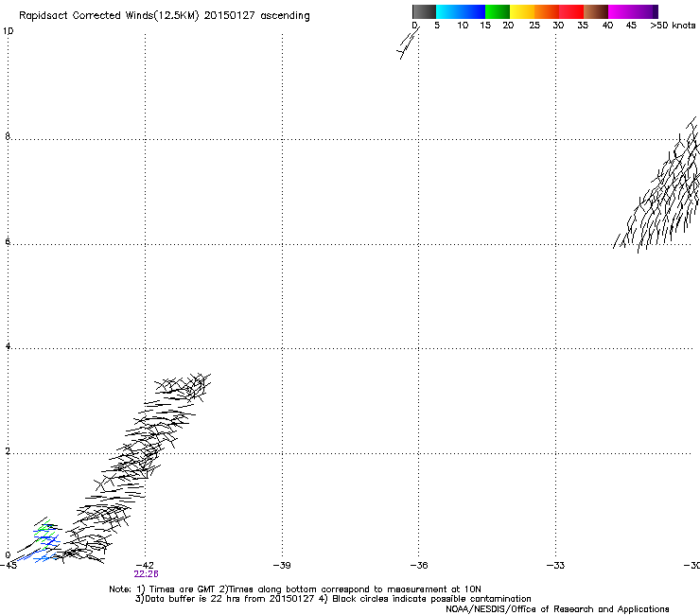The height and width of the screenshot is (615, 700).
Task: Click the chart title 'Rapidscat Corrected Winds(12.5KM)'
Action: pos(109,16)
